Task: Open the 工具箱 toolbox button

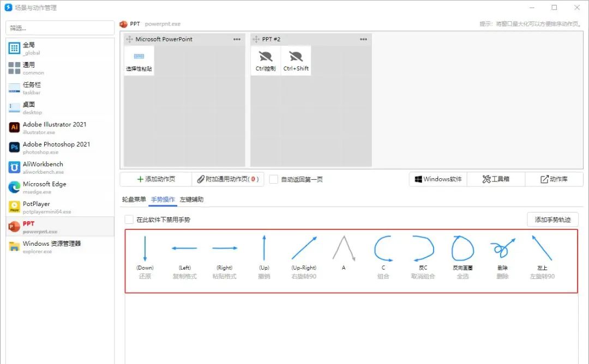Action: tap(496, 179)
